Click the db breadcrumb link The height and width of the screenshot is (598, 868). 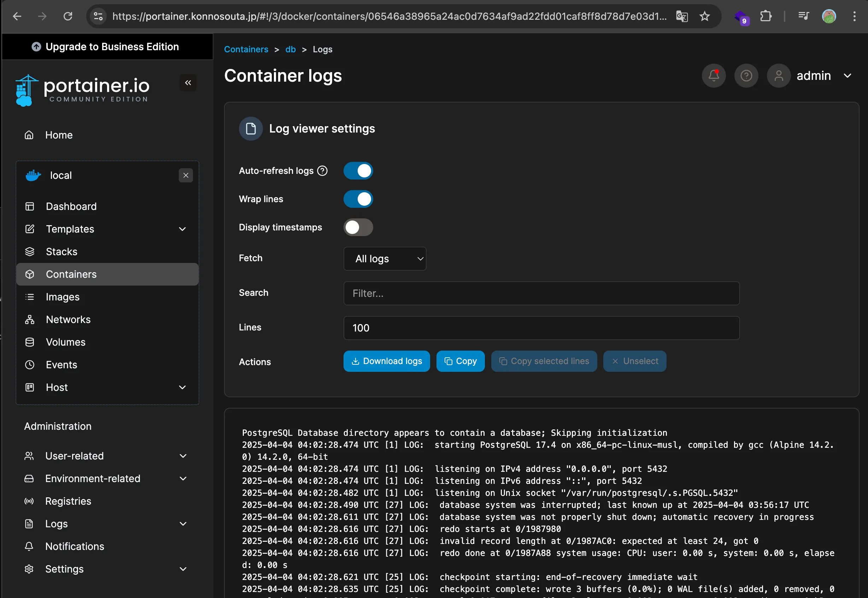point(290,49)
